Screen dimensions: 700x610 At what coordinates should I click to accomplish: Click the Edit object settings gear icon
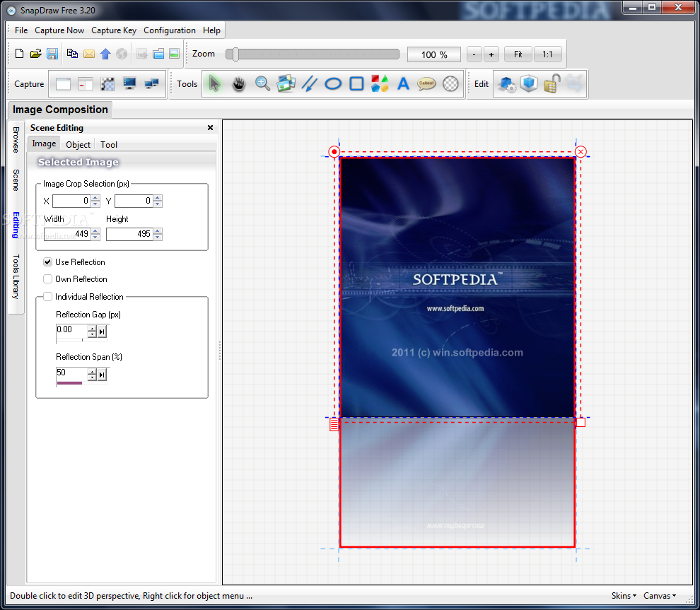coord(507,84)
